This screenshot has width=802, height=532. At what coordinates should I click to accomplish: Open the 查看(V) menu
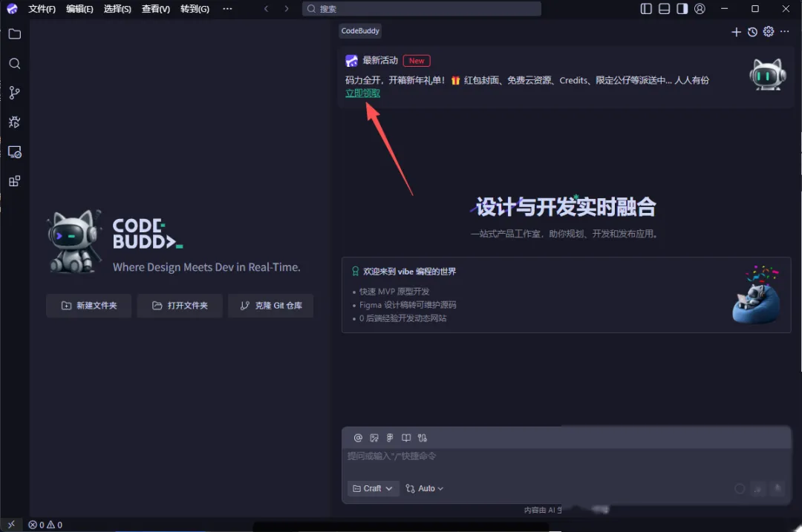(x=156, y=9)
